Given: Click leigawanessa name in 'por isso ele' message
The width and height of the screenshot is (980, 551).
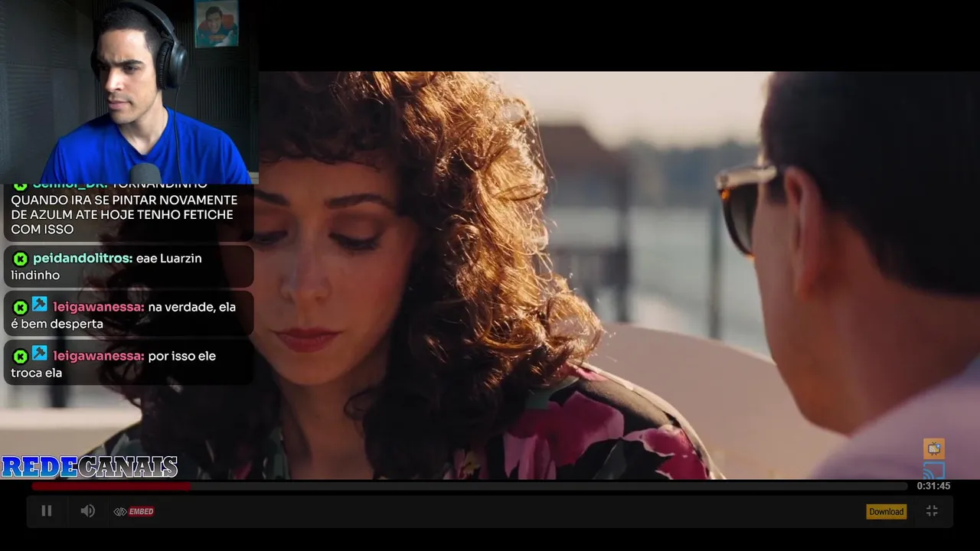Looking at the screenshot, I should 98,356.
